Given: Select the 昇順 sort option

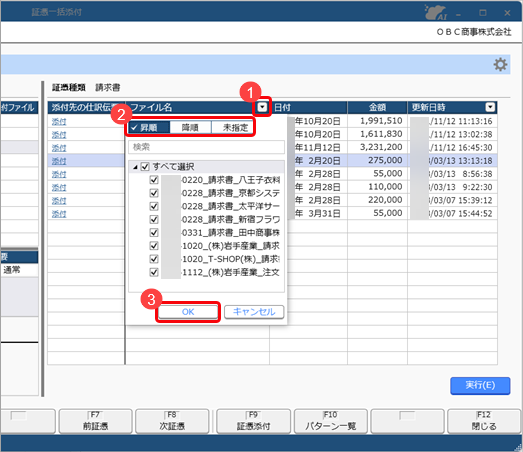Looking at the screenshot, I should click(x=149, y=127).
